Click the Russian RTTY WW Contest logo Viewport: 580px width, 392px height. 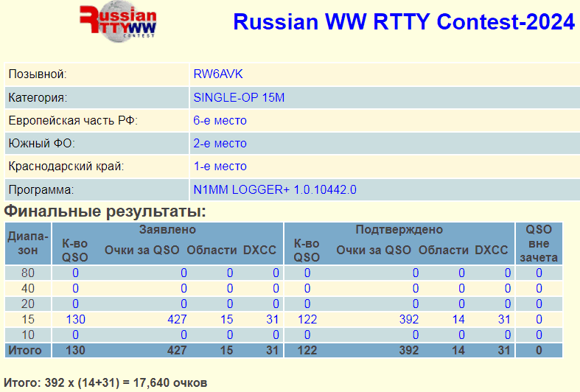(118, 23)
